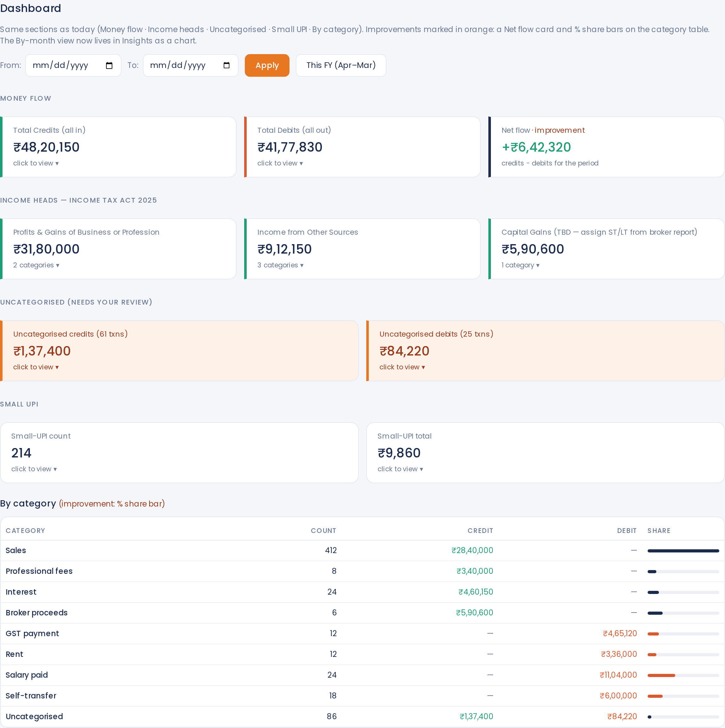Open the From date calendar picker icon
This screenshot has height=728, width=725.
click(x=109, y=65)
